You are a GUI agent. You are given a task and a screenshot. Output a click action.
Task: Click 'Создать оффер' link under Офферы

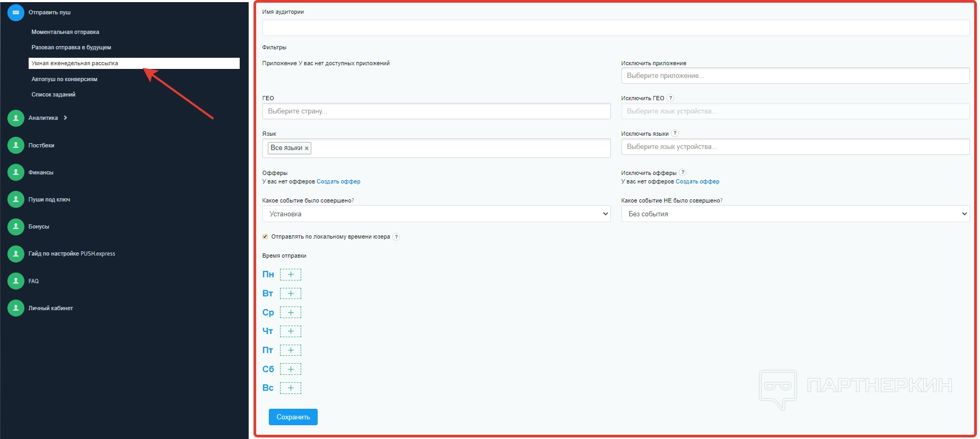[x=338, y=181]
